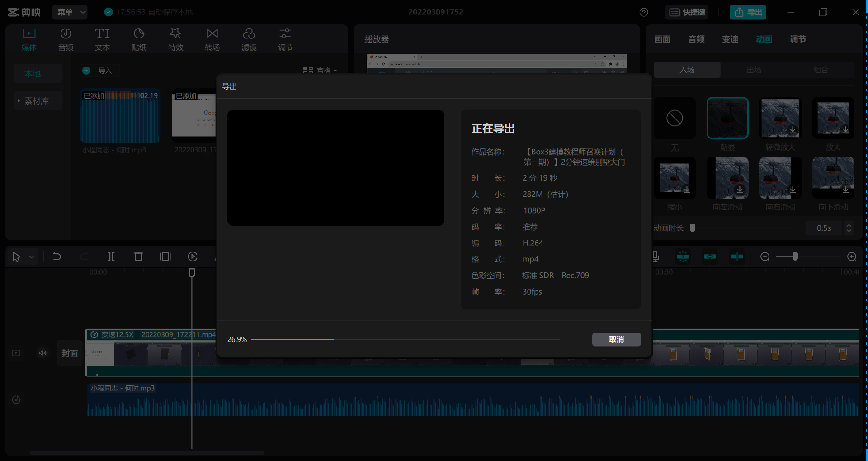Choose the 渐显 fade-in animation thumbnail
The height and width of the screenshot is (461, 868).
[727, 118]
